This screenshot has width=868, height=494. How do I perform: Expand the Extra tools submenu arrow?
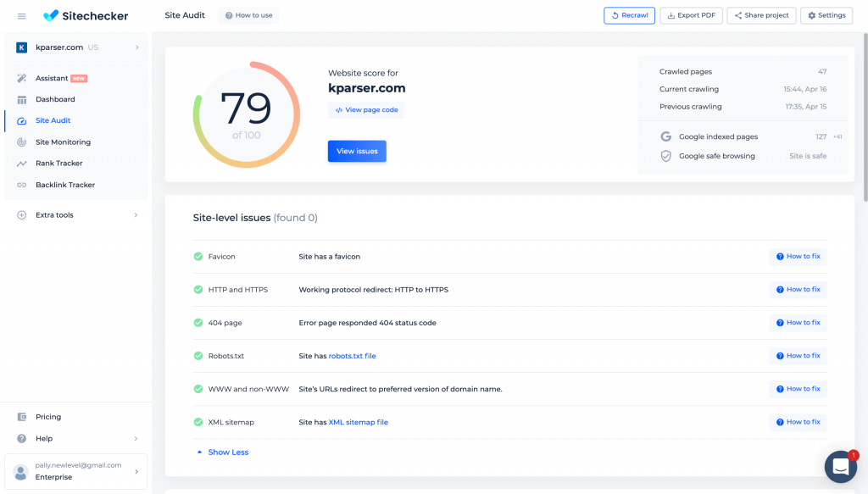(136, 215)
